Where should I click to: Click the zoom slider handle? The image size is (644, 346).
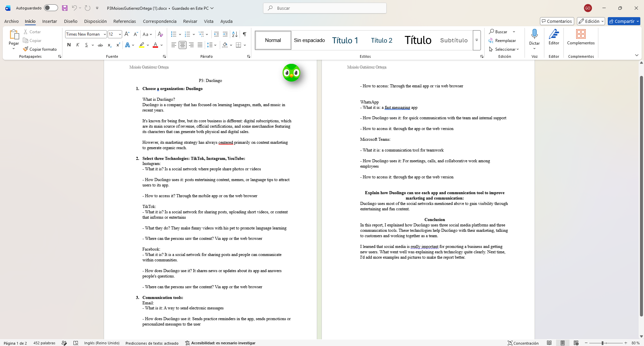[602, 343]
